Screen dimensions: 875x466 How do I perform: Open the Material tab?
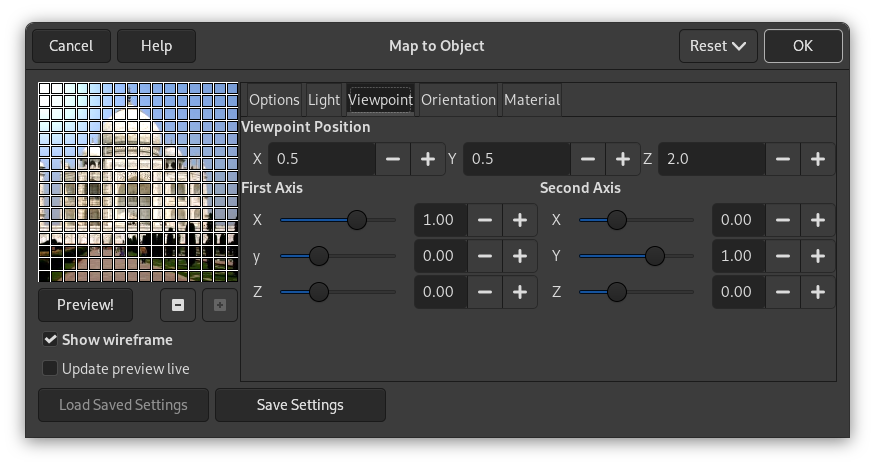point(531,100)
